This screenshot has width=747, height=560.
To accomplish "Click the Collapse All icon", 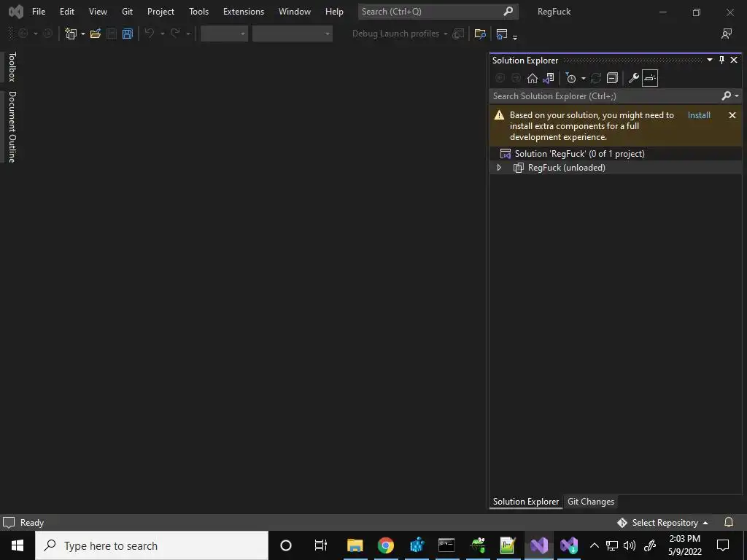I will pyautogui.click(x=612, y=78).
